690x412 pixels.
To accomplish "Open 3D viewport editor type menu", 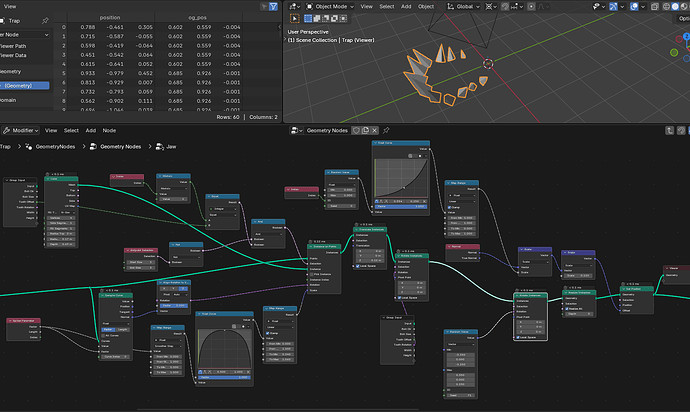I will coord(294,6).
